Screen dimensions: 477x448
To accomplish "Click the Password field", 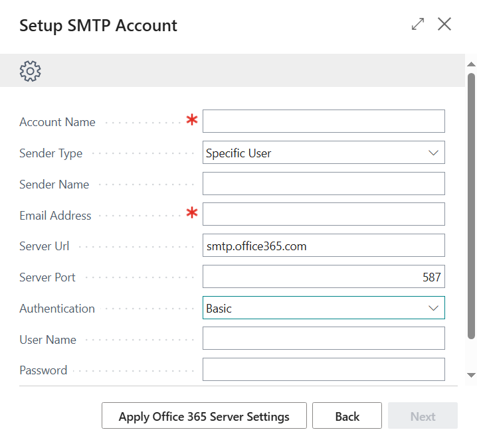I will tap(323, 370).
